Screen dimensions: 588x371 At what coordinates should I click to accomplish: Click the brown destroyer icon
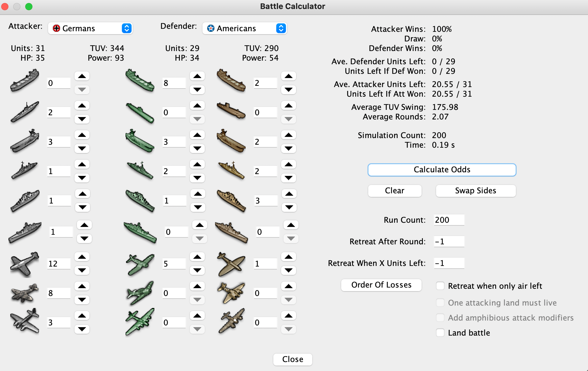pyautogui.click(x=232, y=170)
